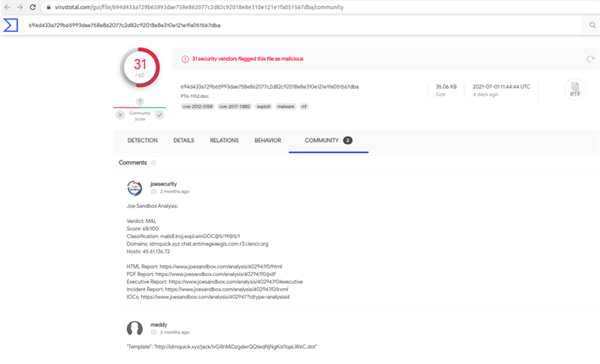This screenshot has height=364, width=600.
Task: Click the Comments section heading
Action: (133, 162)
